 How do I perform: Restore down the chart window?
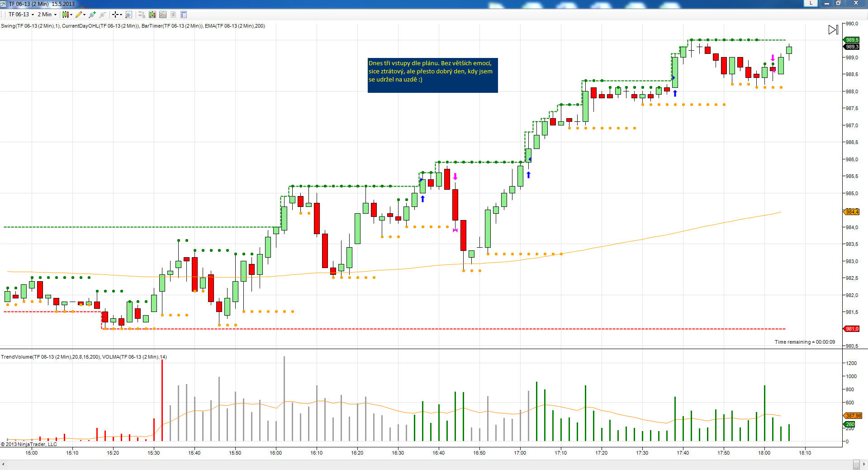[838, 3]
